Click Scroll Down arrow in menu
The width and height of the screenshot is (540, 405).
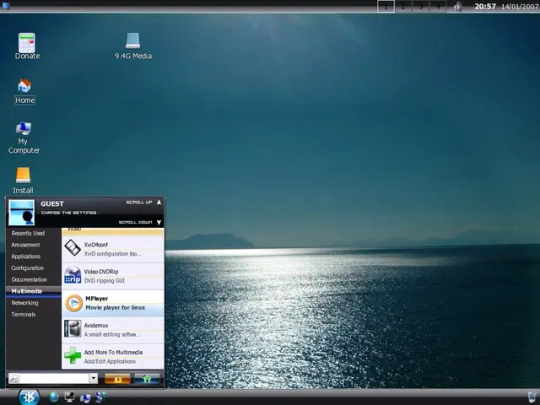[159, 222]
